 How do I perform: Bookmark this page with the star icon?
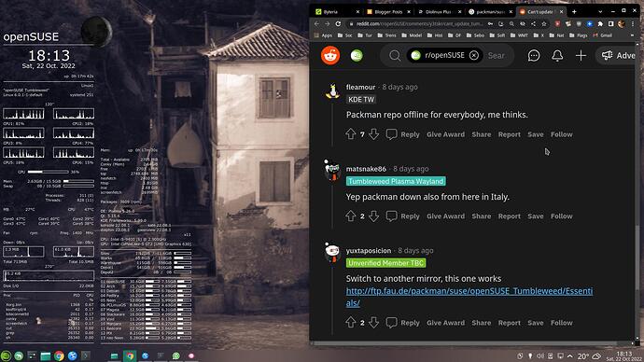pos(544,24)
